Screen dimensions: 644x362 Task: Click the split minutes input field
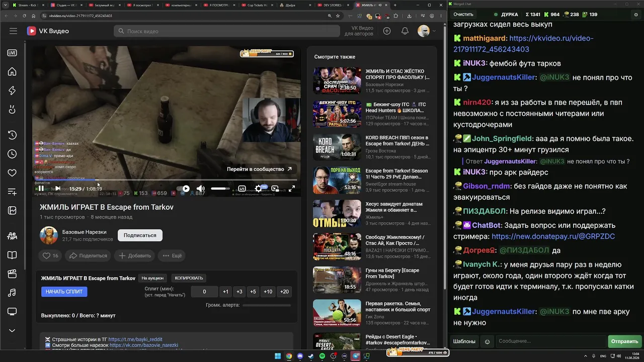click(x=204, y=292)
